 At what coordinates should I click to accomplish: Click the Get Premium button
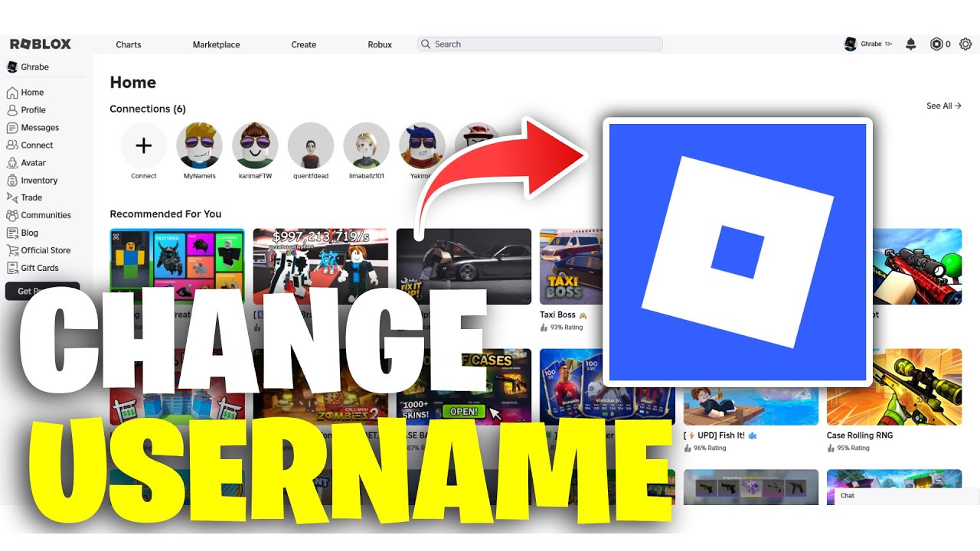(x=42, y=291)
